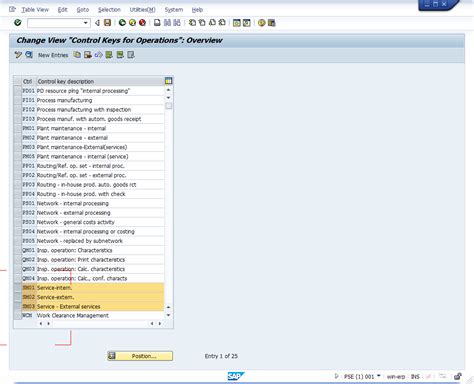The width and height of the screenshot is (474, 384).
Task: Click 'Network - general costs activity' cell
Action: (100, 222)
